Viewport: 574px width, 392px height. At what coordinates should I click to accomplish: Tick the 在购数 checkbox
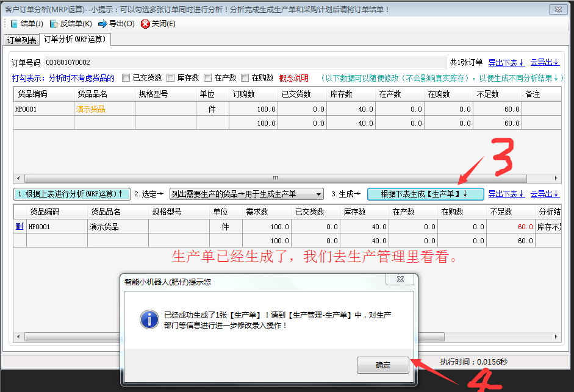tap(245, 77)
